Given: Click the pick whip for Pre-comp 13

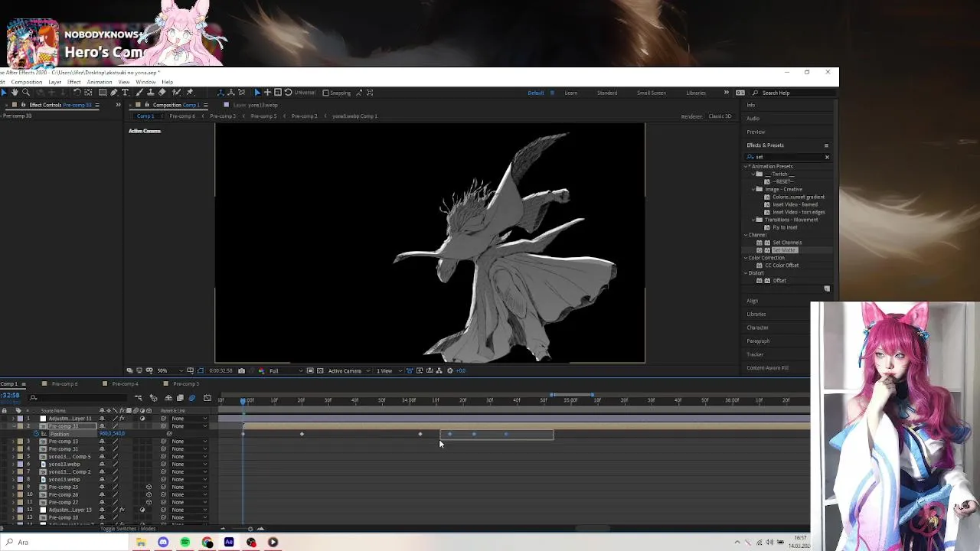Looking at the screenshot, I should coord(163,442).
